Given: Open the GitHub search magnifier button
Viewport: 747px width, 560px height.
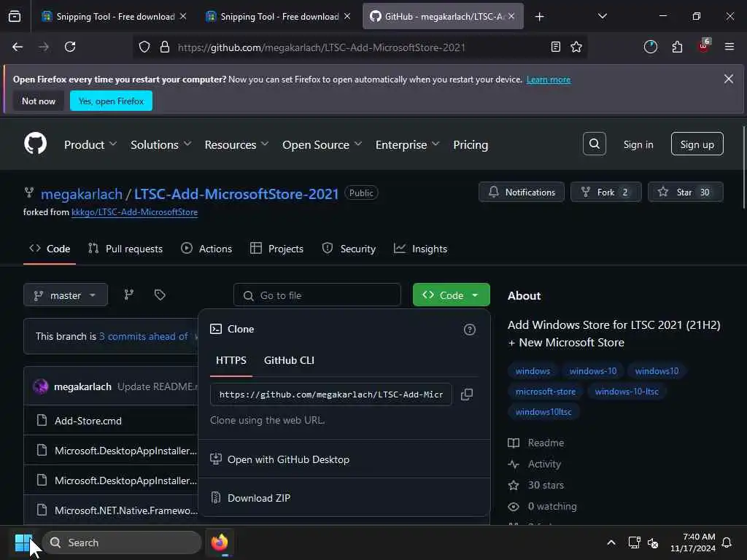Looking at the screenshot, I should point(594,144).
